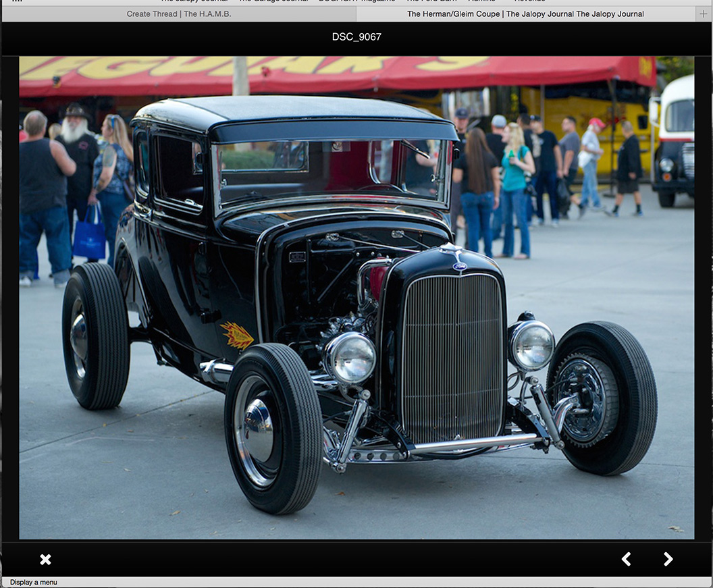Click the rear tire of the coupe

[95, 336]
